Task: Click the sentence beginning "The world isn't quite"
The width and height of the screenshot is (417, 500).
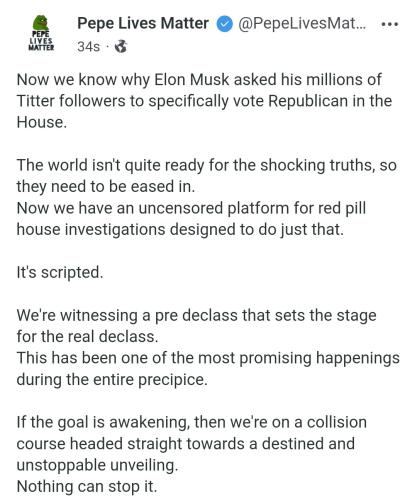Action: (207, 176)
